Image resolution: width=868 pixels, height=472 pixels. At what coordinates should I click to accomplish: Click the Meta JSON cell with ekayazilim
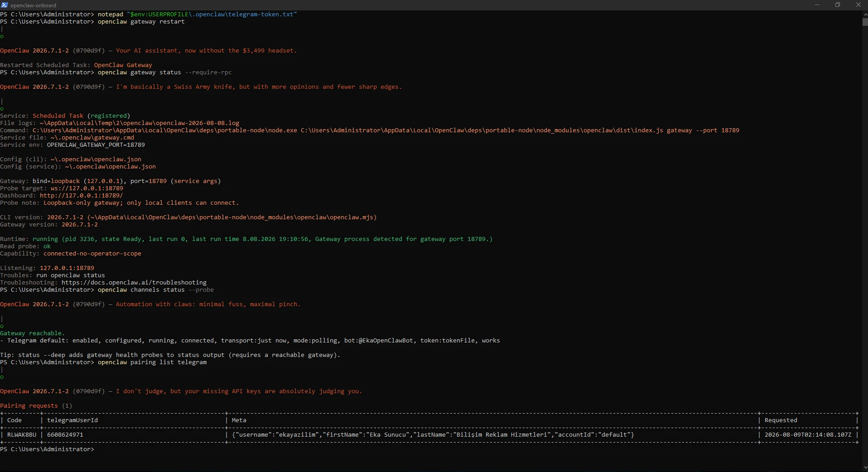(433, 435)
